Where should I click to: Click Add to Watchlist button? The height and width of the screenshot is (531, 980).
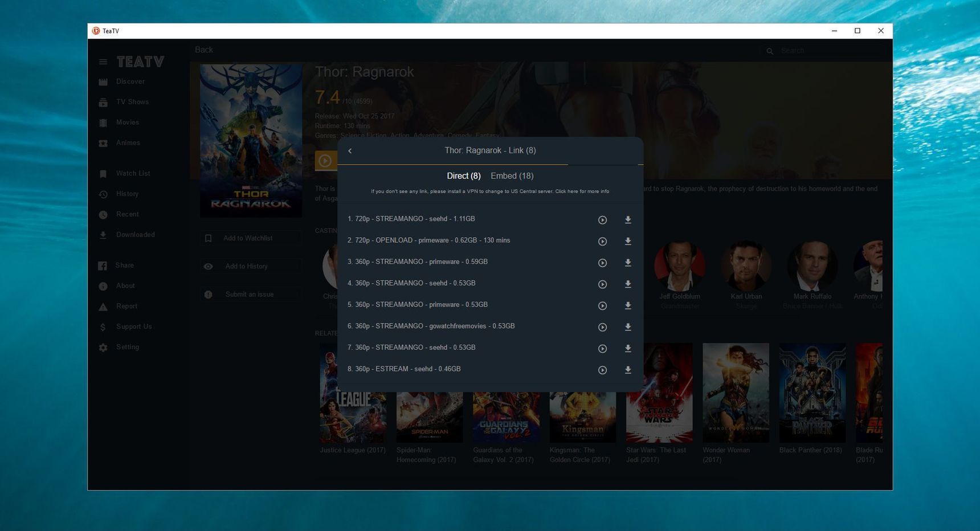pos(251,238)
